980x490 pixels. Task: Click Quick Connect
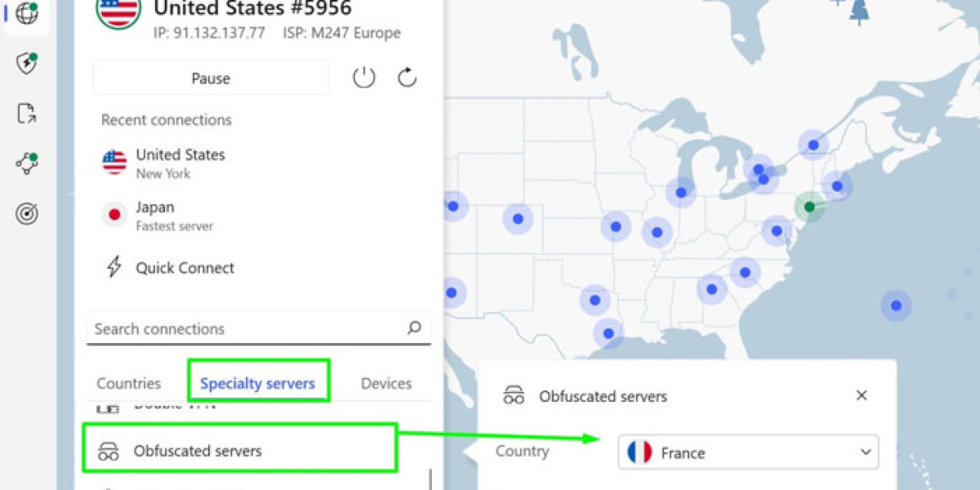pyautogui.click(x=185, y=268)
